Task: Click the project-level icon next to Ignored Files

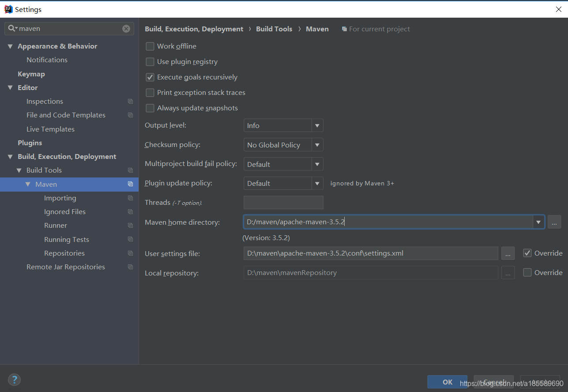Action: pos(130,212)
